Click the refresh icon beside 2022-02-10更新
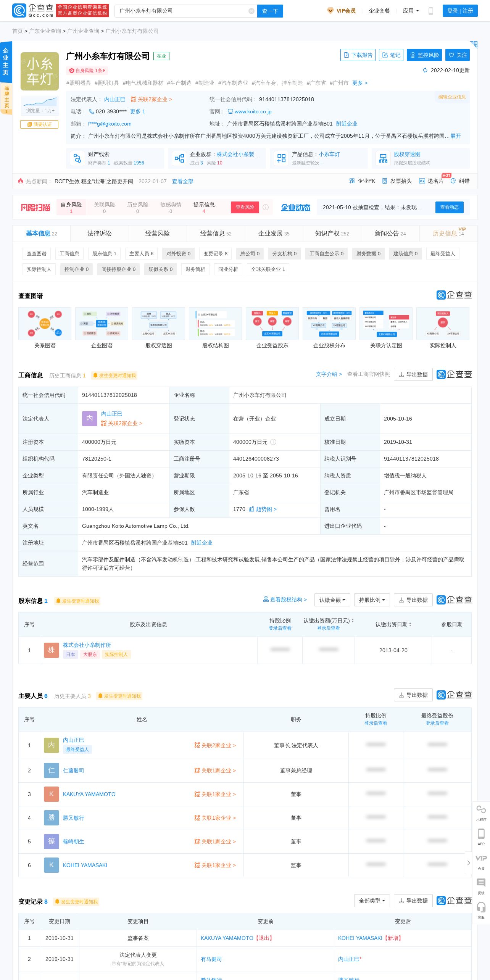The height and width of the screenshot is (980, 490). (425, 70)
